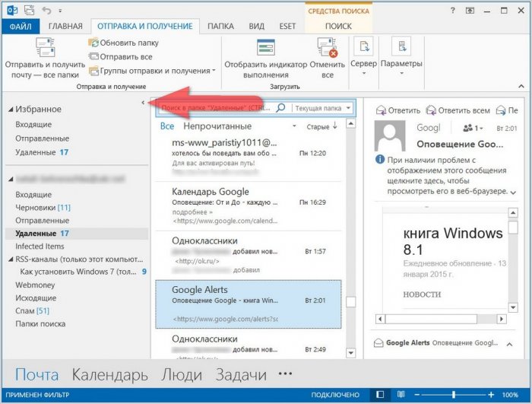The height and width of the screenshot is (404, 532).
Task: Open the Webmoney folder
Action: point(35,285)
